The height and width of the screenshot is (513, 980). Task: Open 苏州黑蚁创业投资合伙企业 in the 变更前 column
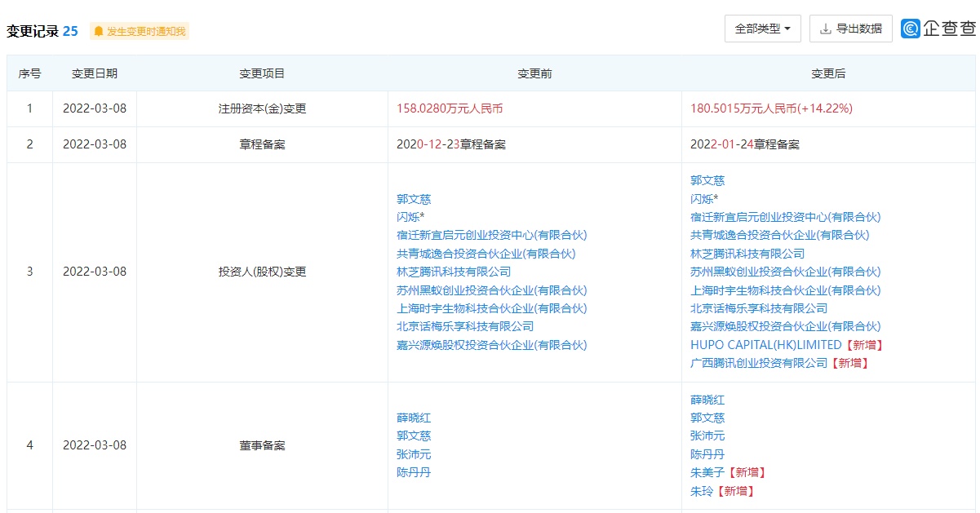coord(491,290)
